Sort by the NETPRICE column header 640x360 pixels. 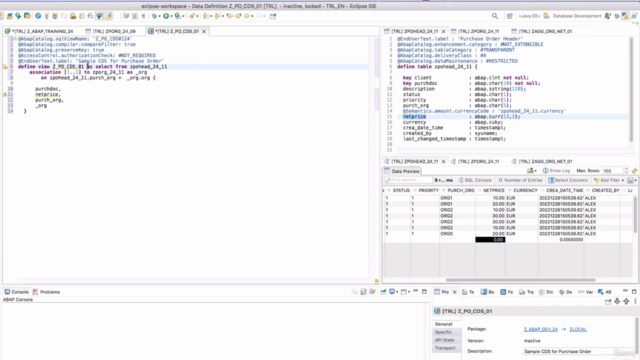(x=490, y=190)
